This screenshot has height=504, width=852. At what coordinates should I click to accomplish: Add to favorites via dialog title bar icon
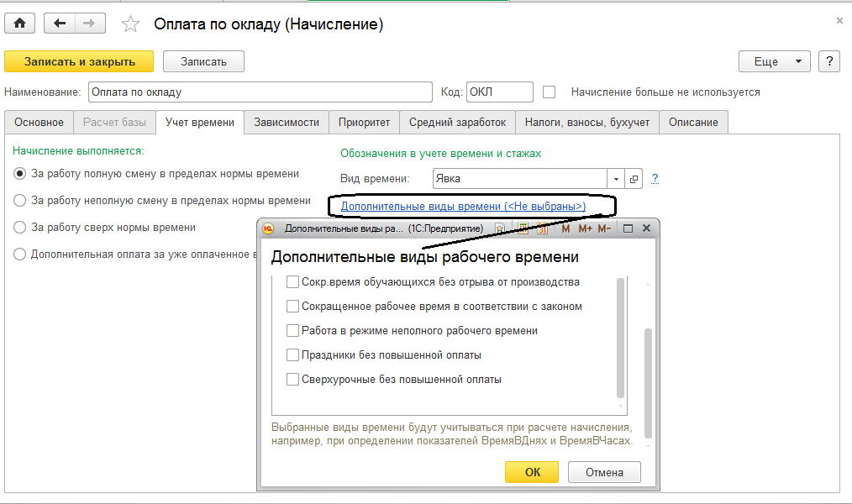[x=500, y=228]
